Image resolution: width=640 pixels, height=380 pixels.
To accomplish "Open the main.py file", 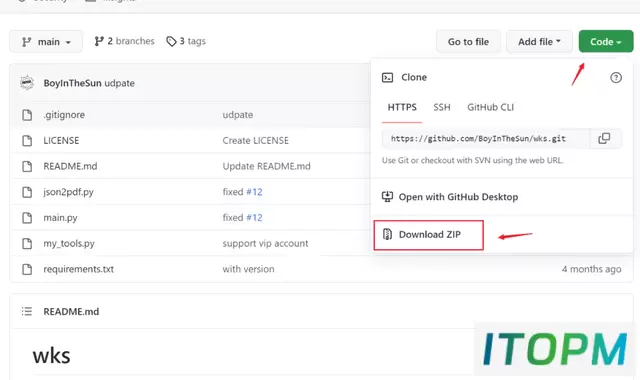I will point(60,218).
